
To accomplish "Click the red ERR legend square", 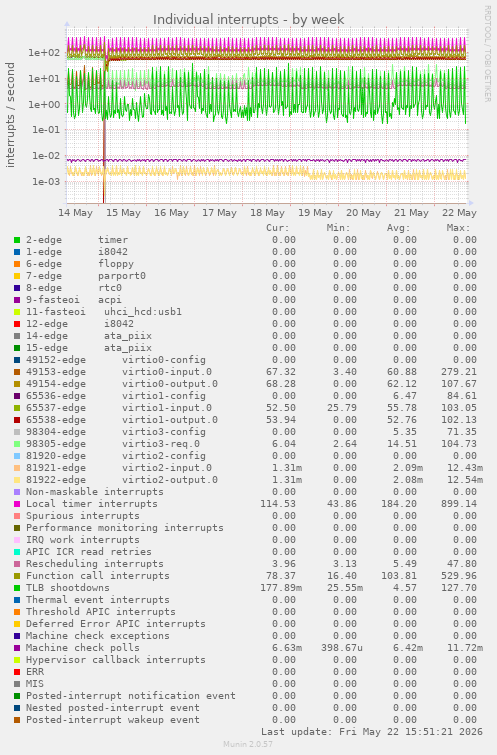I will (x=17, y=672).
